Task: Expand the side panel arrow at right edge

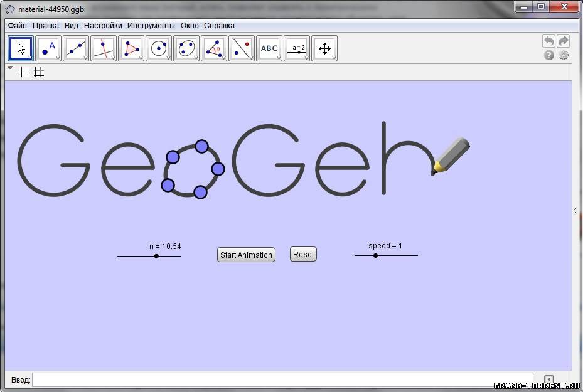Action: [x=575, y=210]
